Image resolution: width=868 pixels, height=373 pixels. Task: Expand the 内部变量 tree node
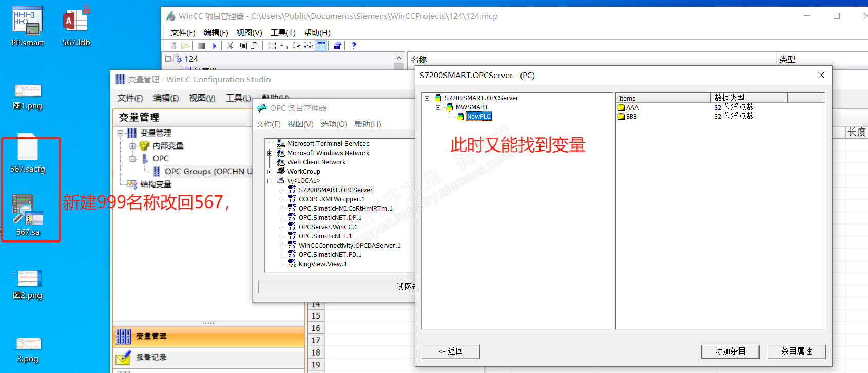click(132, 146)
